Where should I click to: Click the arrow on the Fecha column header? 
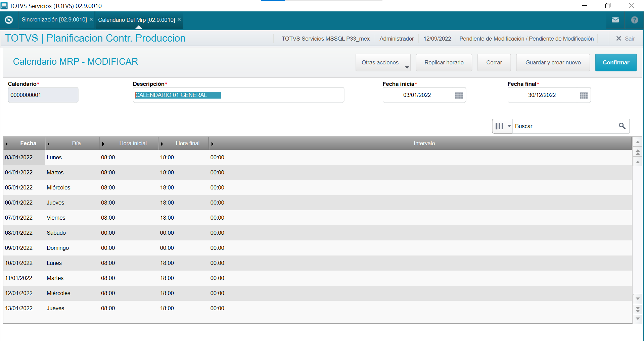7,144
